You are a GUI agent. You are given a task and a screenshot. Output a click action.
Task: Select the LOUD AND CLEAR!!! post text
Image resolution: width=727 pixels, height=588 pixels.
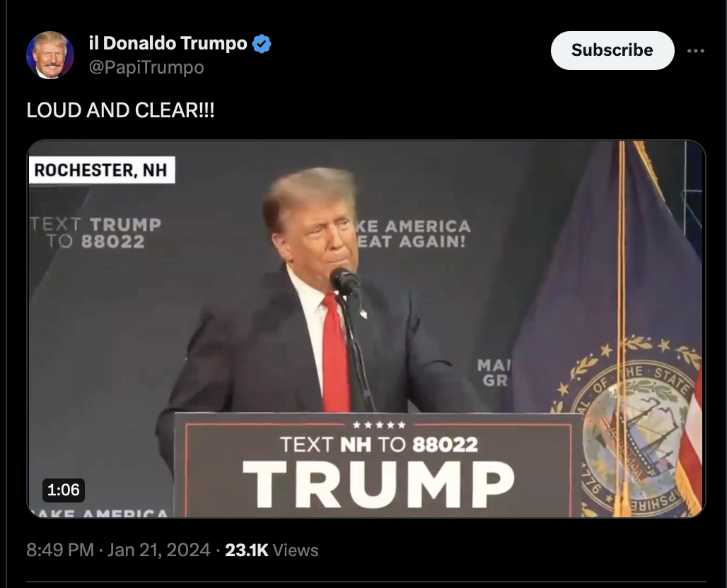click(120, 110)
